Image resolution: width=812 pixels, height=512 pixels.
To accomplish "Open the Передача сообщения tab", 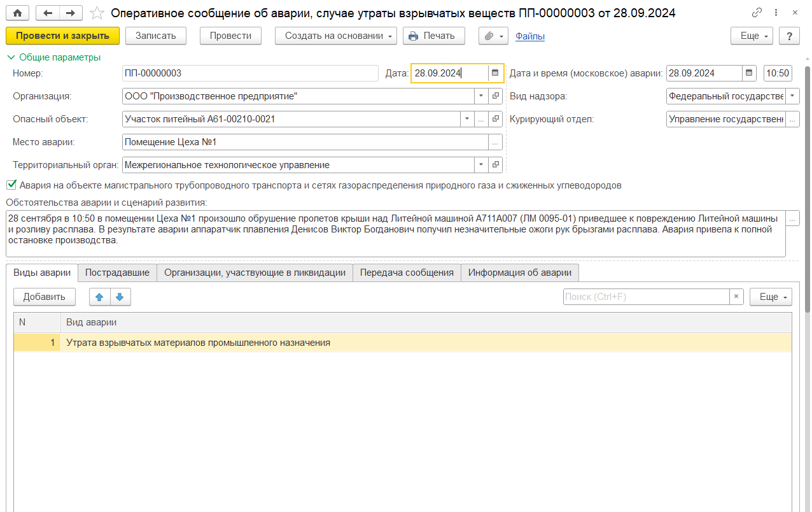I will tap(407, 273).
